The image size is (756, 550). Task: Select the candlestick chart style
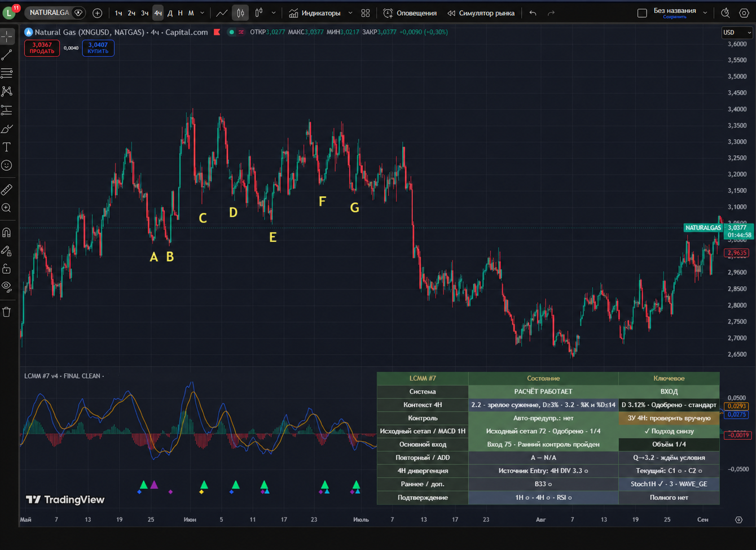point(240,12)
